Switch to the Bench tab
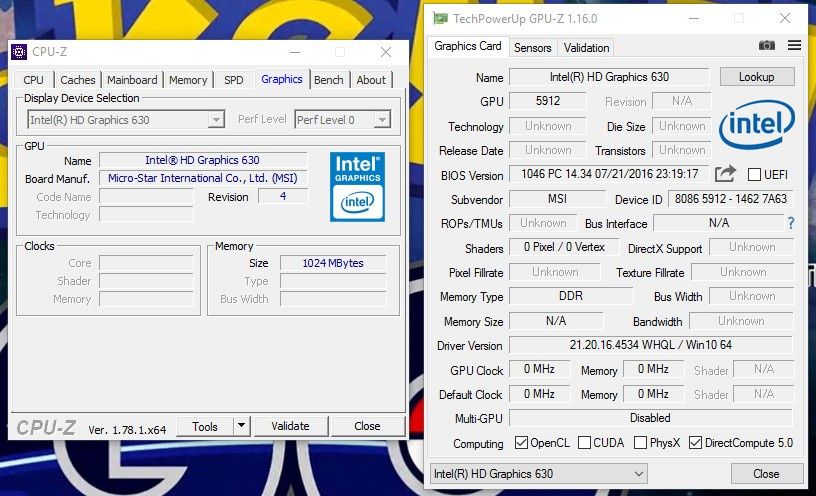This screenshot has height=496, width=816. pyautogui.click(x=329, y=80)
